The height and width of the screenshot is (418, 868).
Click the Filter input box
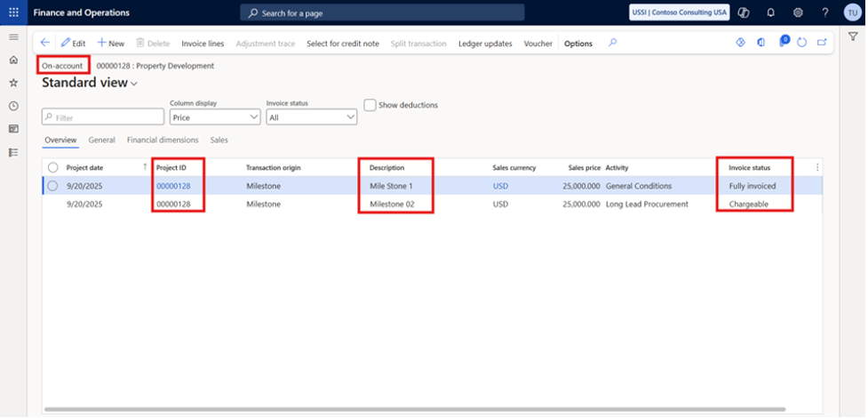[103, 117]
